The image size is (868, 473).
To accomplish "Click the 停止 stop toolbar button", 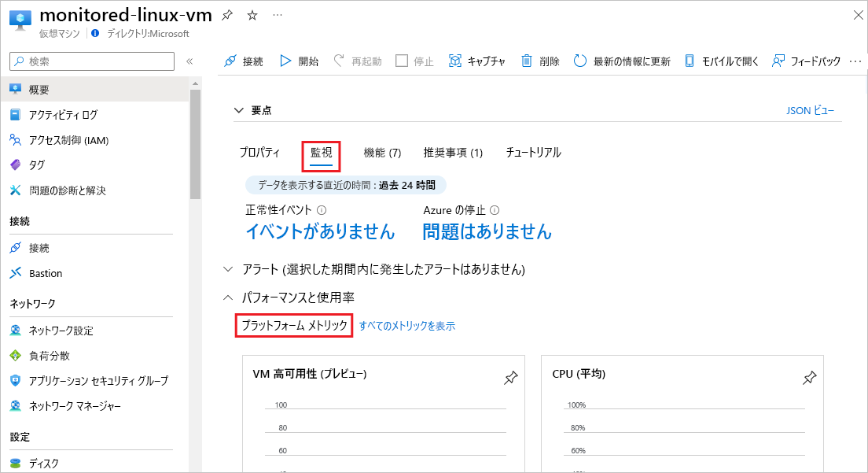I will point(414,61).
